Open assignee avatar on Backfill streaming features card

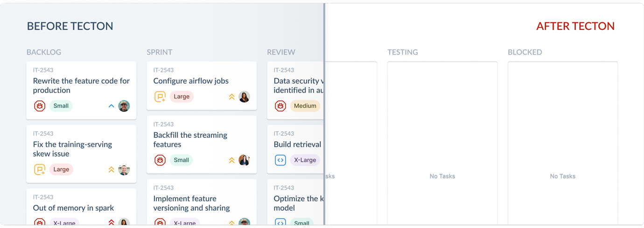click(244, 160)
